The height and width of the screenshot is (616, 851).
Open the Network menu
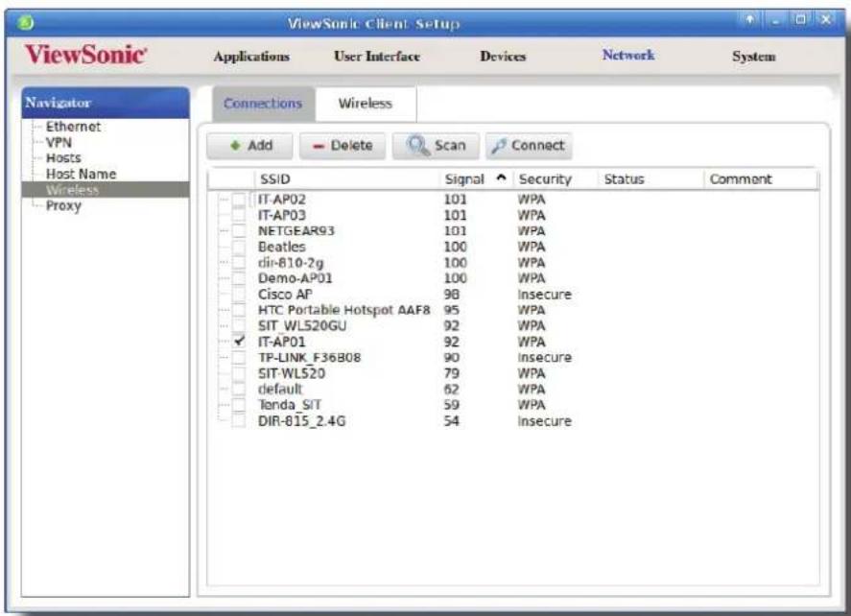(x=628, y=56)
